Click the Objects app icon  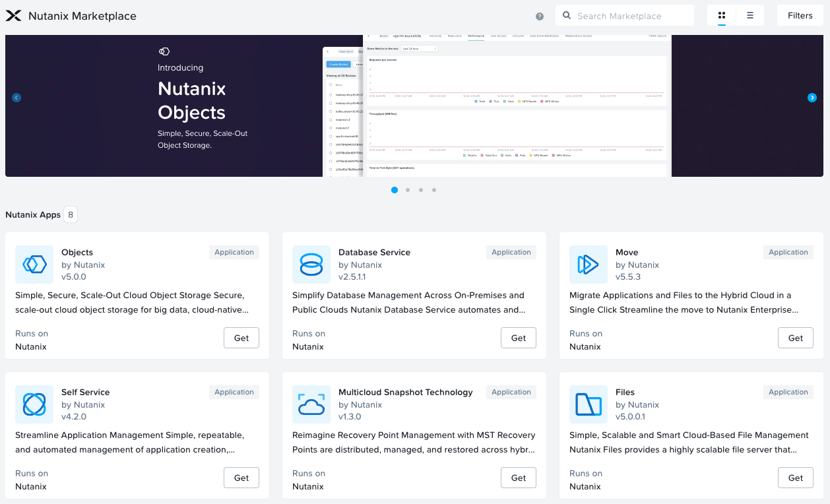[34, 265]
